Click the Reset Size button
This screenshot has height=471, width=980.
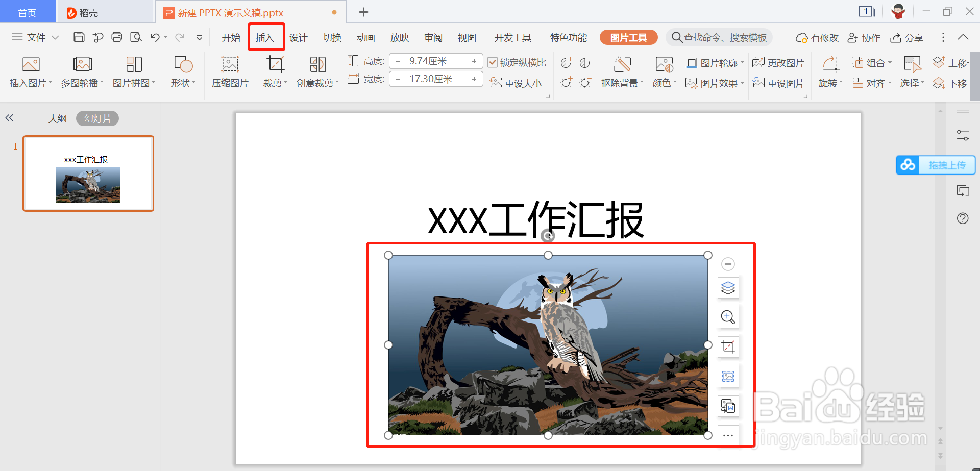[x=516, y=83]
